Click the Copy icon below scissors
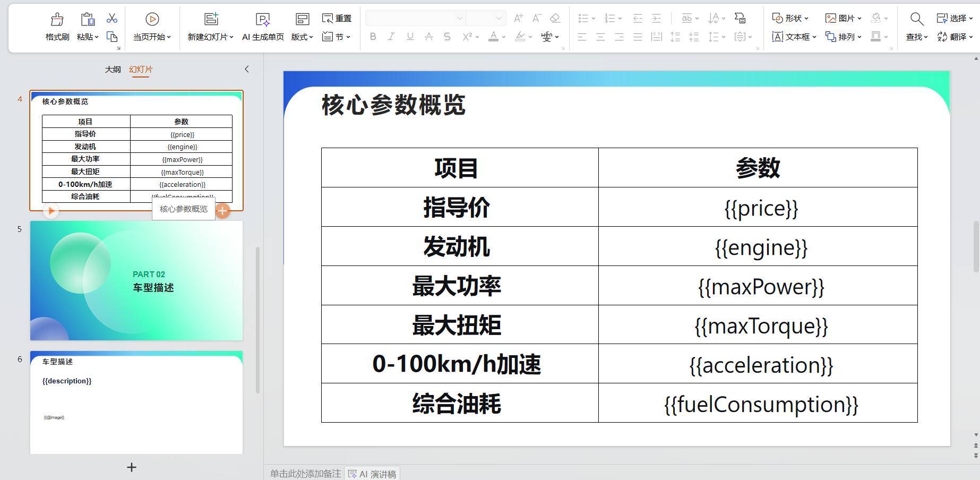Screen dimensions: 980x480 pos(112,37)
